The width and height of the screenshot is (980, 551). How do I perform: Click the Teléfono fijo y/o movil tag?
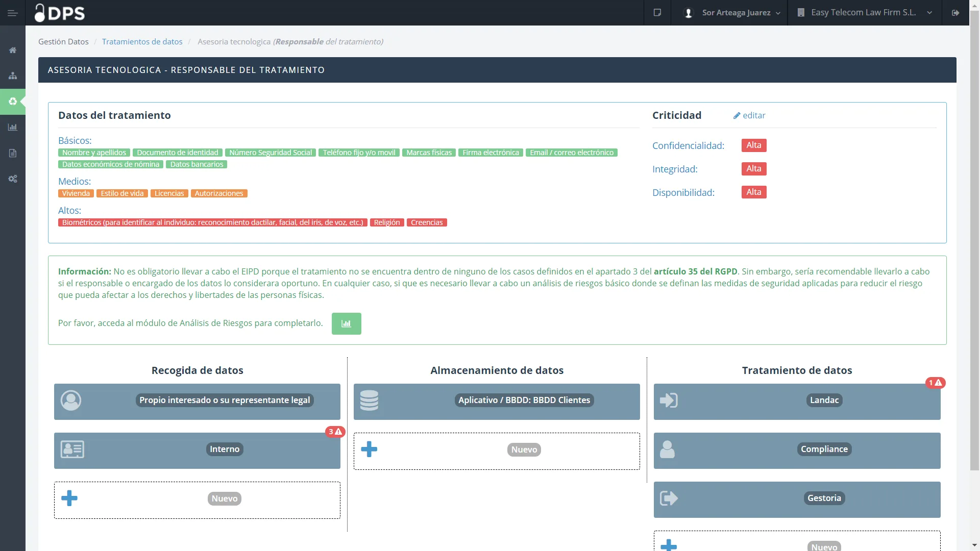[x=359, y=153]
